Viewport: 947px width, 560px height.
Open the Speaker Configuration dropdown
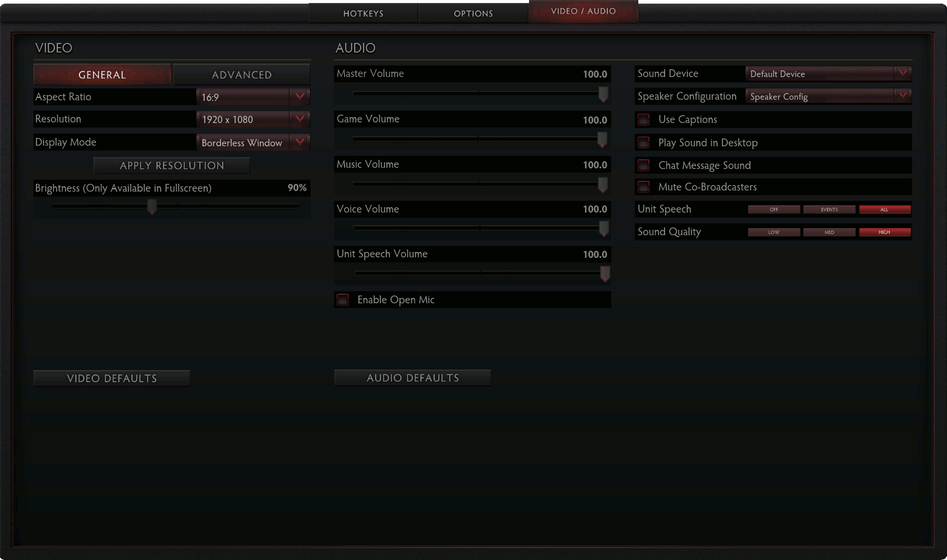pyautogui.click(x=903, y=96)
